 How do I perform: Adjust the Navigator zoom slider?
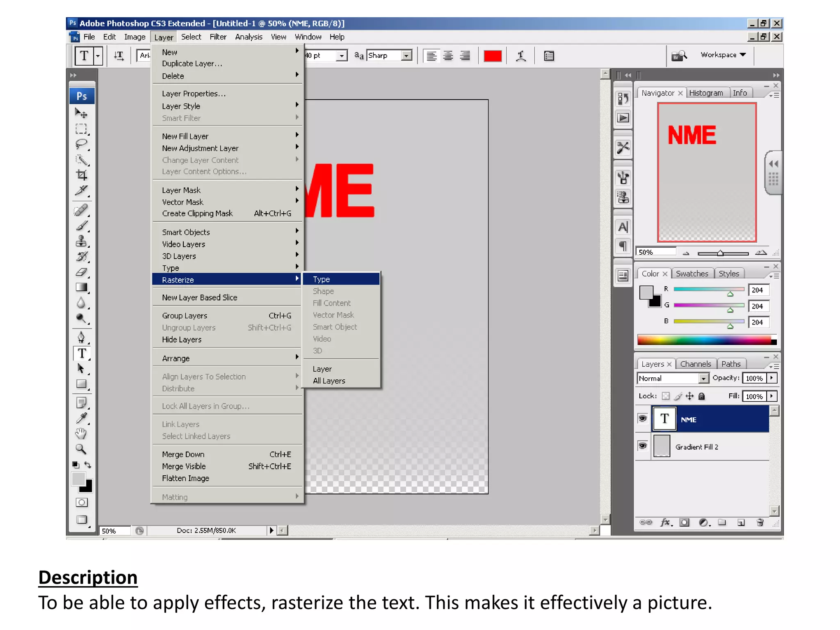click(720, 253)
